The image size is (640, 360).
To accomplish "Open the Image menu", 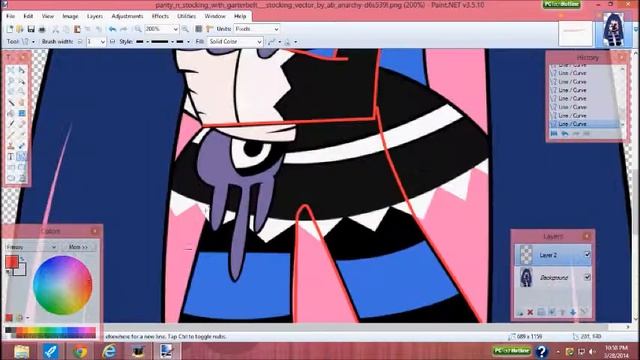I will [70, 16].
